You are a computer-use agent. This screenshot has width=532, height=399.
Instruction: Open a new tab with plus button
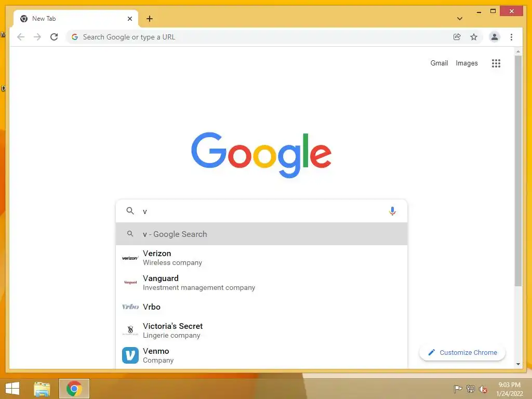point(150,19)
